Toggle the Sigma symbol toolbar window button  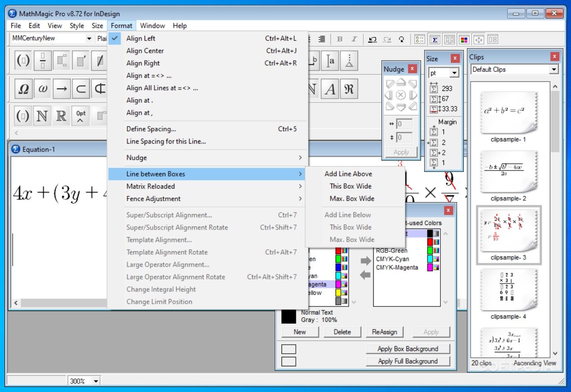[x=435, y=39]
